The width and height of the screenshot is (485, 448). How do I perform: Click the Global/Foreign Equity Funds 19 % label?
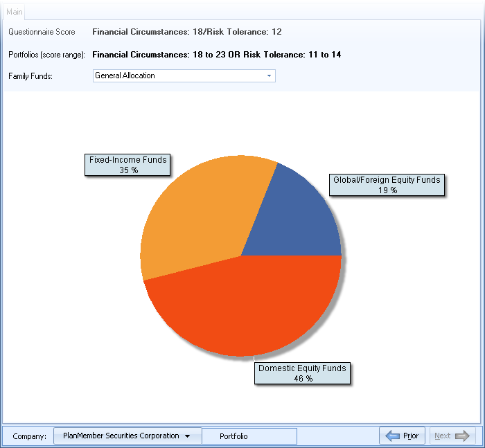pos(387,185)
